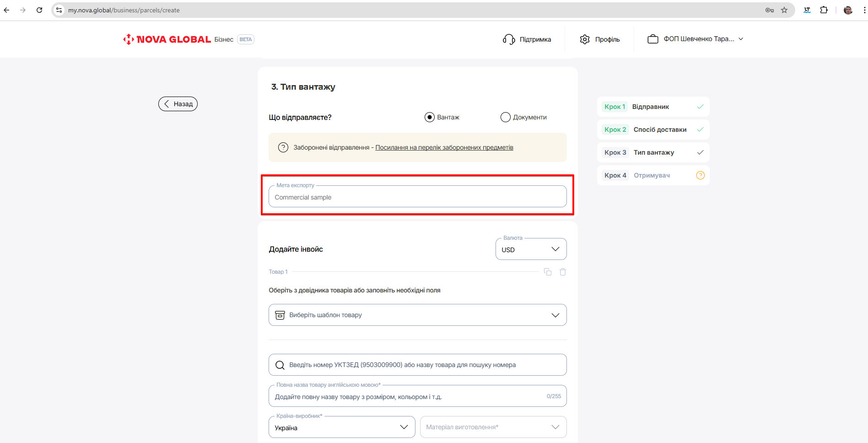Click the copy icon for Товар 1
The image size is (868, 443).
[547, 272]
